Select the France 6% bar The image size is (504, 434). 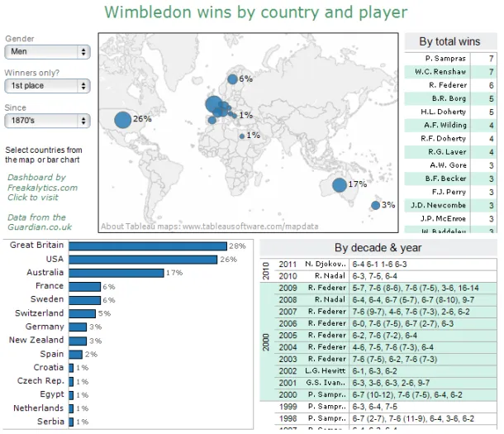point(85,287)
